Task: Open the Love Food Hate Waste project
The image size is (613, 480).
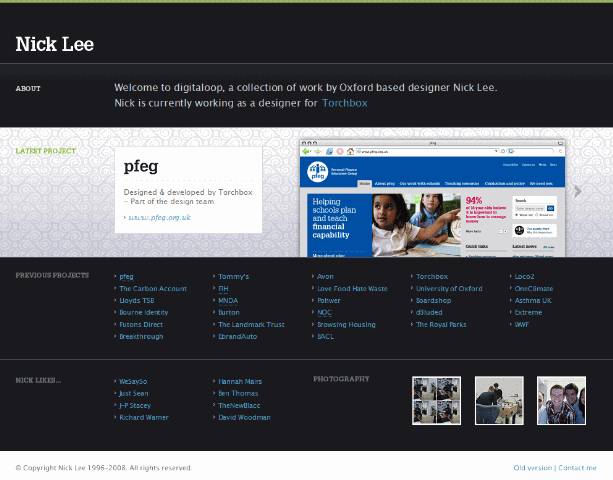Action: point(353,288)
